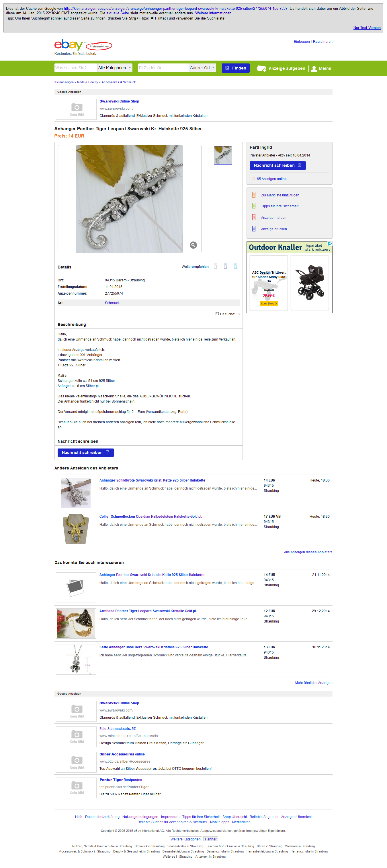387x868 pixels.
Task: Open the Alle Kategorien dropdown
Action: [115, 68]
